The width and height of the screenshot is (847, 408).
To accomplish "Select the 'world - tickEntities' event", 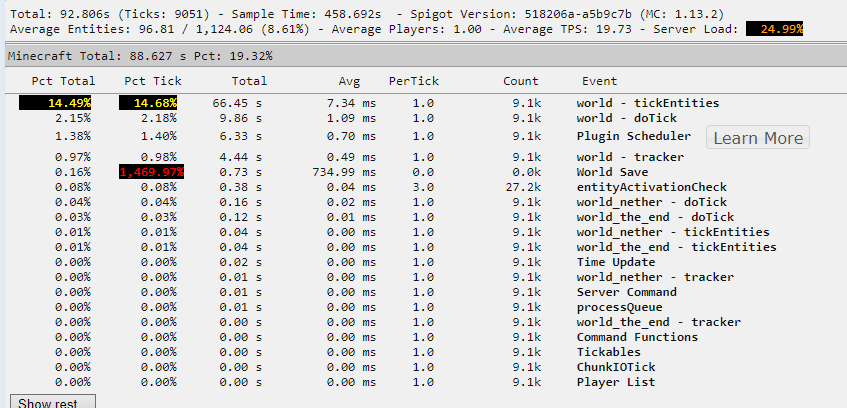I will tap(648, 103).
